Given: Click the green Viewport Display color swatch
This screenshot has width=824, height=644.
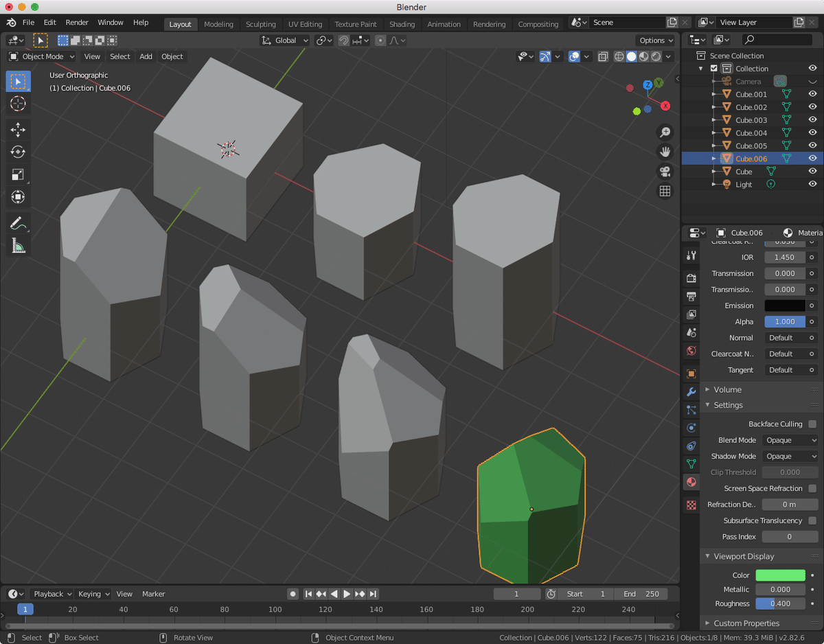Looking at the screenshot, I should tap(780, 575).
